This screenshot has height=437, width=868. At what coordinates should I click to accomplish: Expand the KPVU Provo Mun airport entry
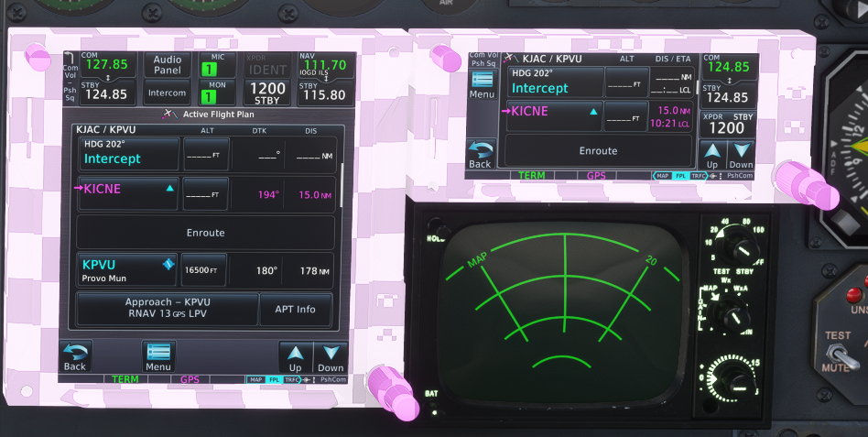point(127,270)
